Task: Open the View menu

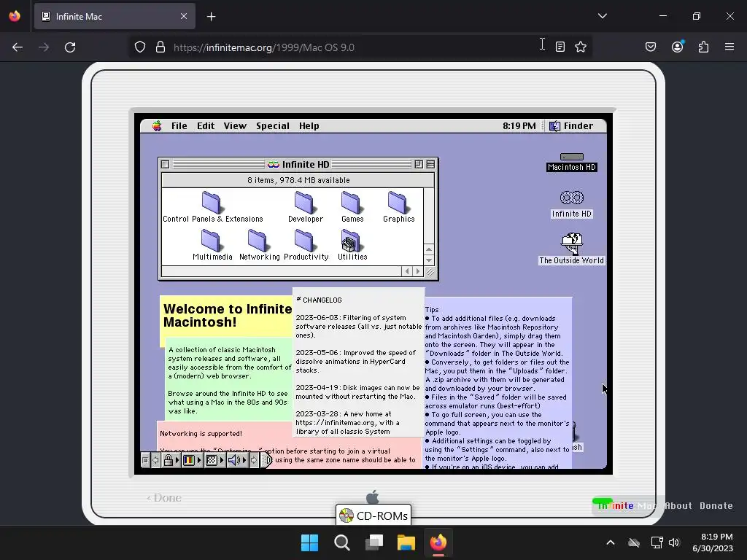Action: tap(235, 125)
